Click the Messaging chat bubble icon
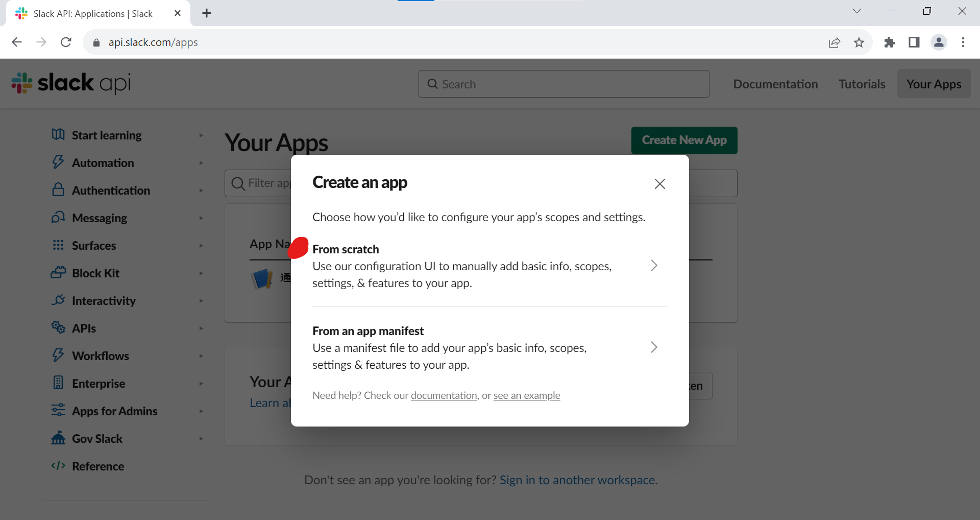980x520 pixels. click(x=58, y=218)
